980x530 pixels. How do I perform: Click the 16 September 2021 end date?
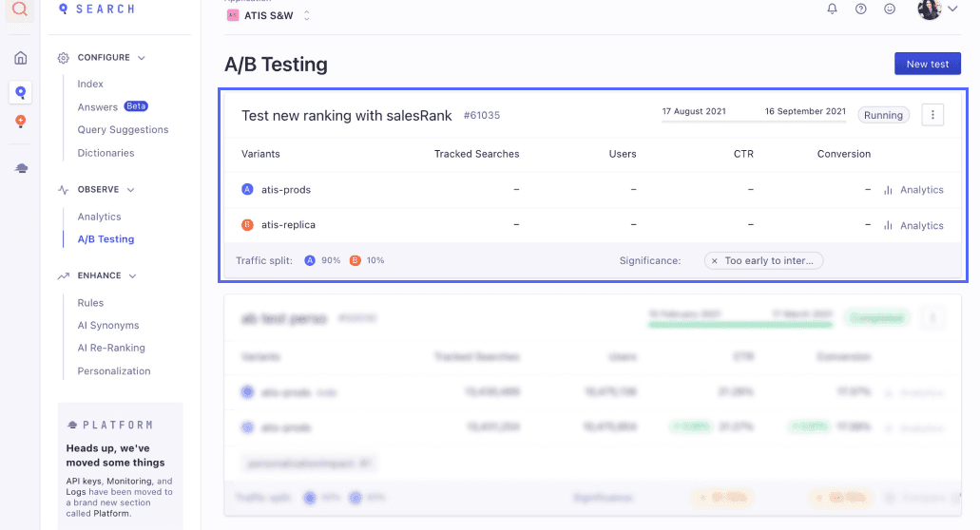[805, 111]
